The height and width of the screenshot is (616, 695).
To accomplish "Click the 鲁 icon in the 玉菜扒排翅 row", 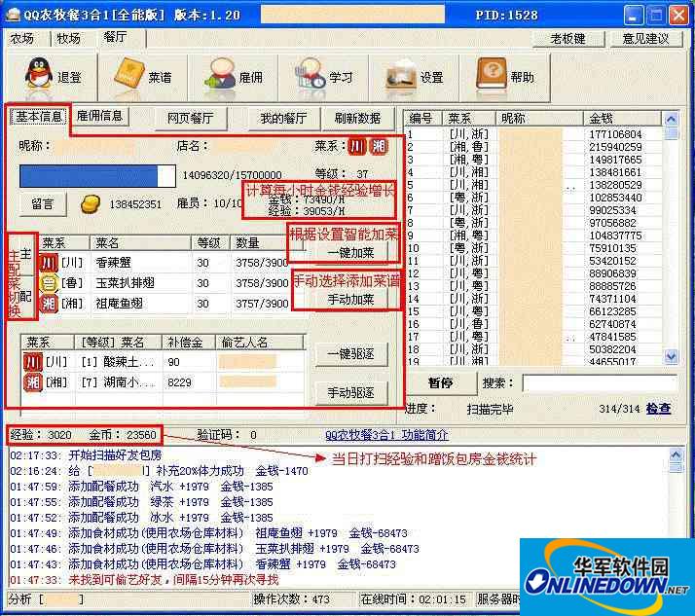I will (49, 283).
